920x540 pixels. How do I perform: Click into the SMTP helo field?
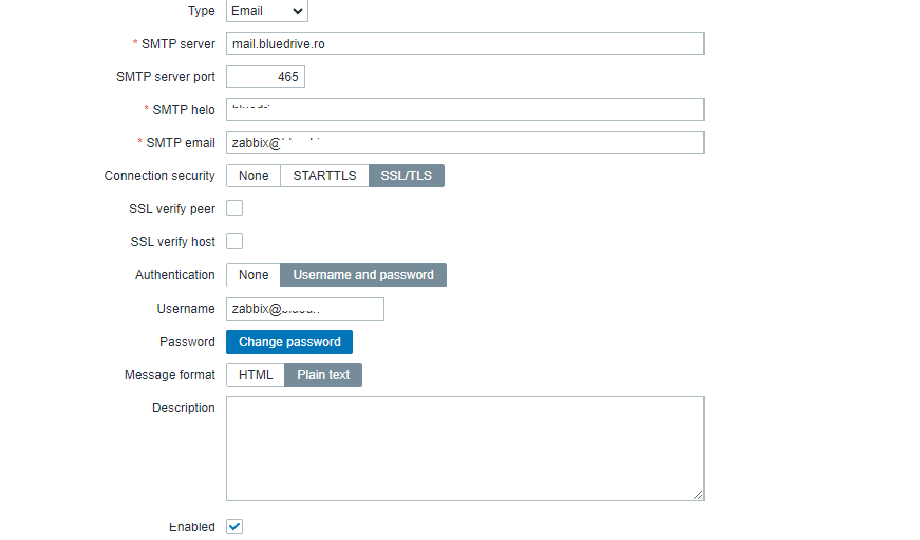point(465,110)
